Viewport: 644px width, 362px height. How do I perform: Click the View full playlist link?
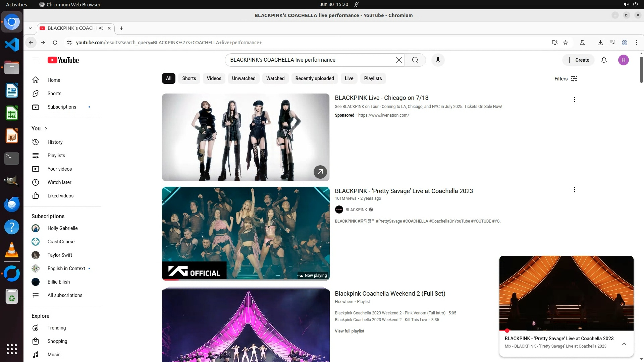tap(349, 331)
